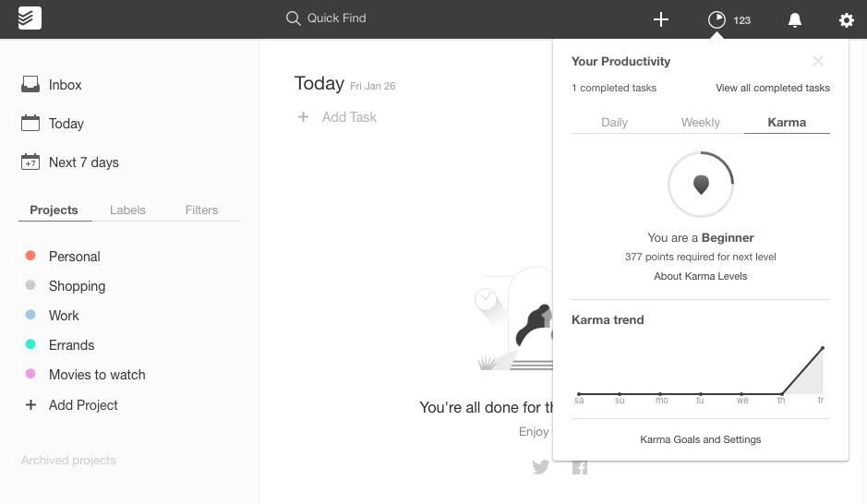Open Karma Goals and Settings link
Image resolution: width=867 pixels, height=504 pixels.
(x=701, y=439)
